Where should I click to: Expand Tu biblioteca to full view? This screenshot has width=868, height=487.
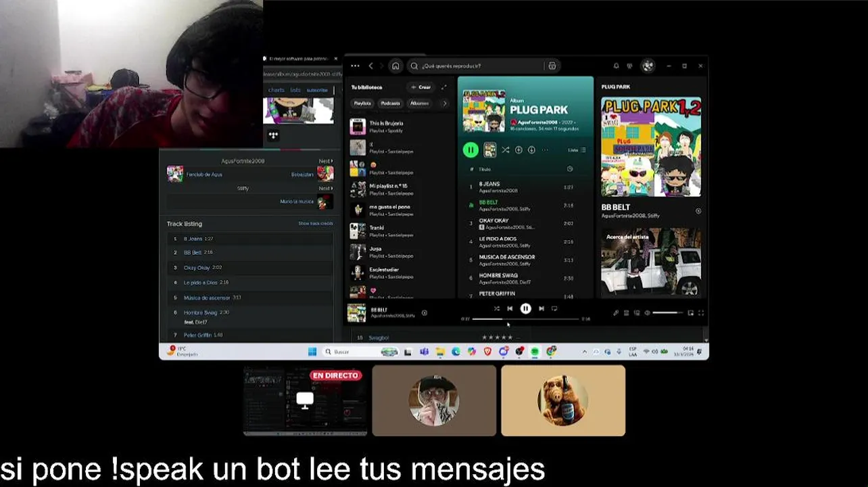pyautogui.click(x=444, y=87)
